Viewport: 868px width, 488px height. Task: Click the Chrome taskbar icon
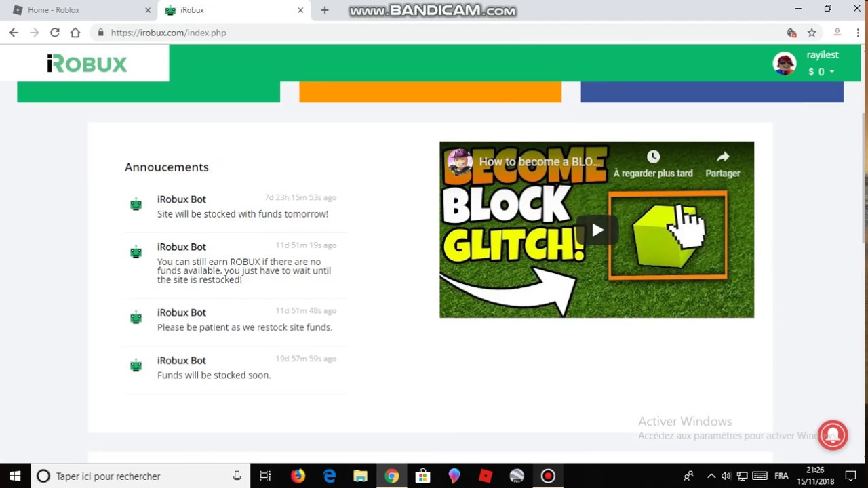tap(392, 476)
